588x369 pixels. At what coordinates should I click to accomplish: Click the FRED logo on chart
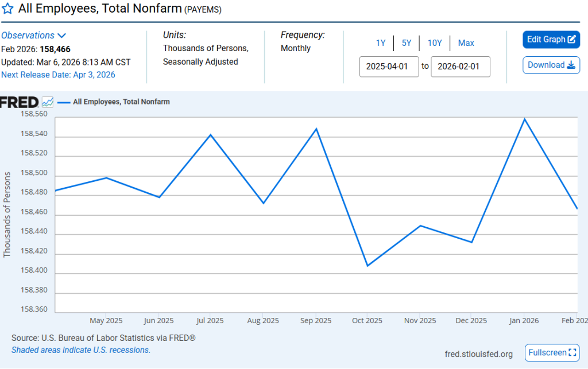coord(20,102)
